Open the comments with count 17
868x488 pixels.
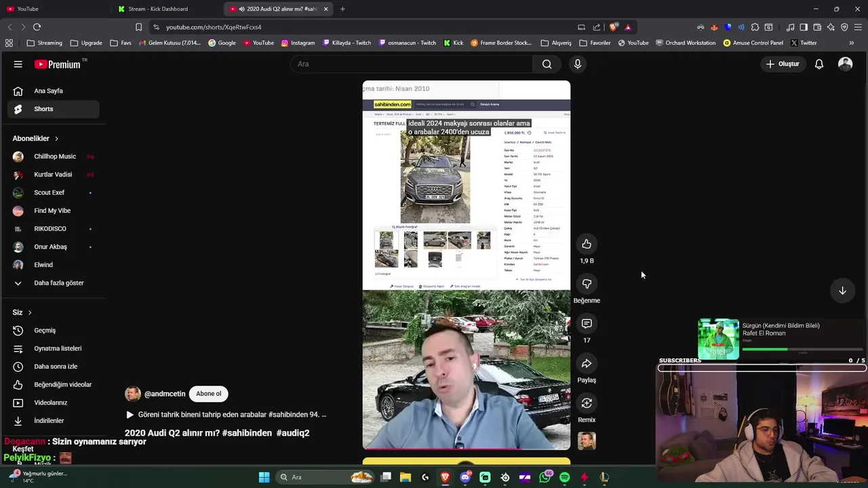click(587, 324)
